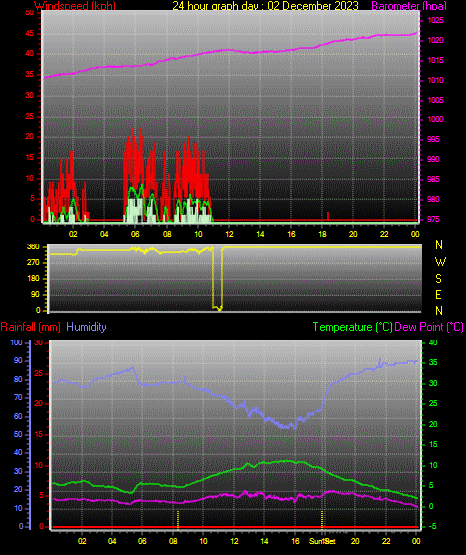The width and height of the screenshot is (466, 555).
Task: Click the 45 windspeed axis value
Action: tap(30, 34)
